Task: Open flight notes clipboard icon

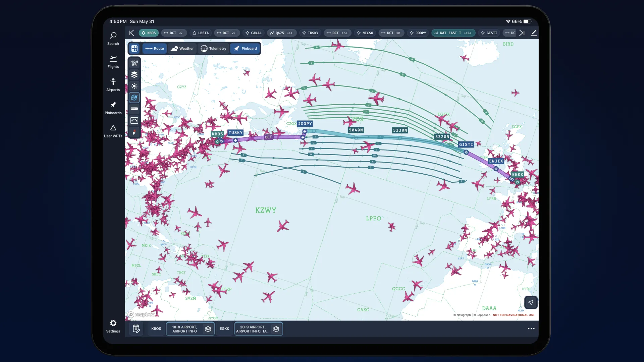Action: click(x=136, y=329)
